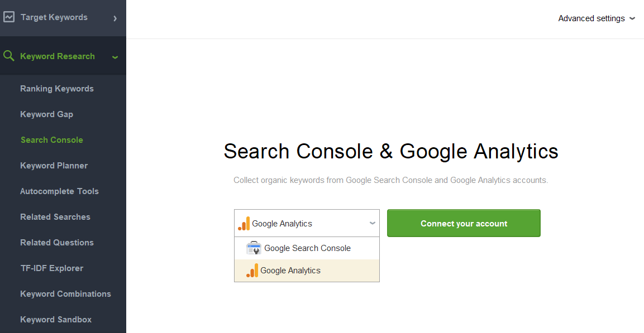Choose Google Analytics from the list
Screen dimensions: 644x333
(x=307, y=271)
